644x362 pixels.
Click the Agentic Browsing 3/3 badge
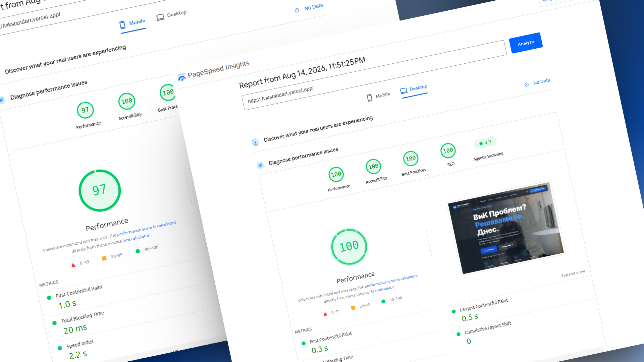click(485, 142)
